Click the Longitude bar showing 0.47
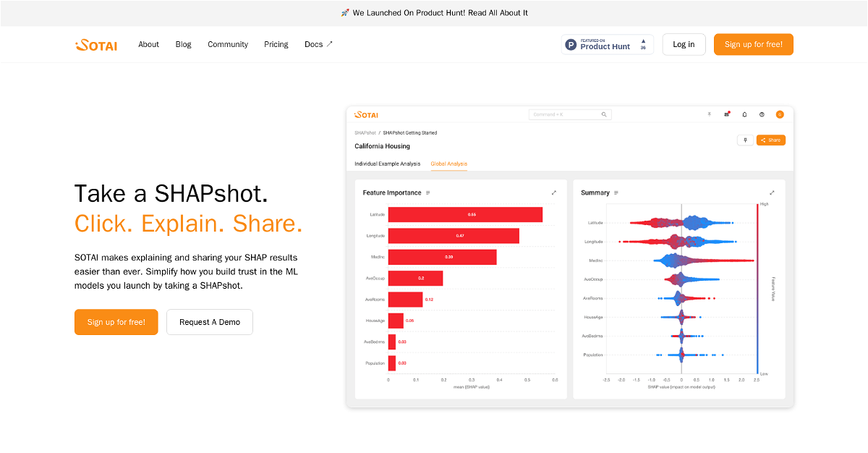The width and height of the screenshot is (868, 453). [x=454, y=236]
